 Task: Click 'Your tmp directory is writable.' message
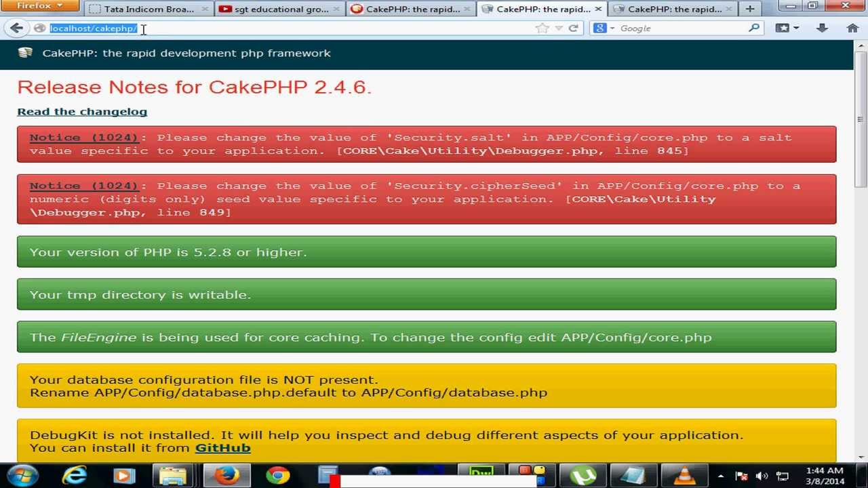pos(427,295)
